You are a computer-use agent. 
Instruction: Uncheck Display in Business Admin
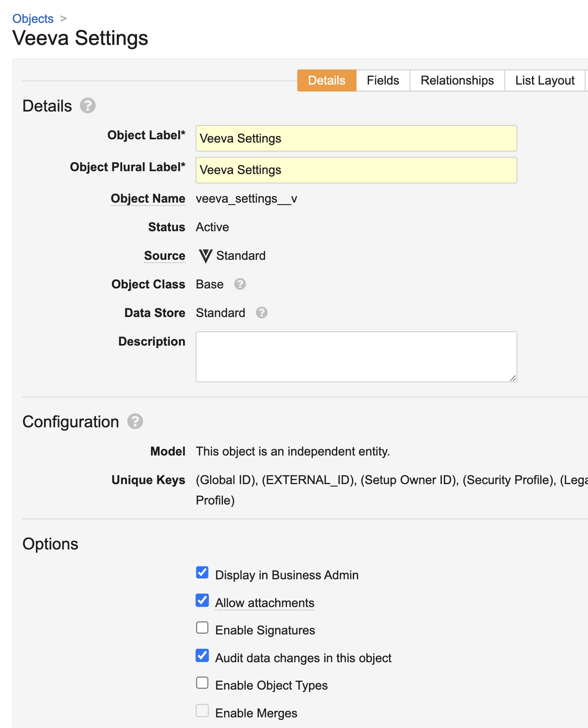pos(203,573)
